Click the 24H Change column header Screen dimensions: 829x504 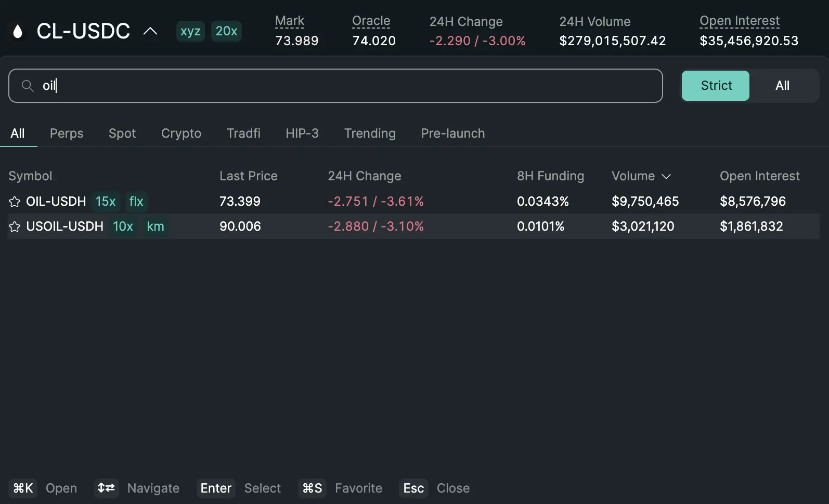[365, 176]
